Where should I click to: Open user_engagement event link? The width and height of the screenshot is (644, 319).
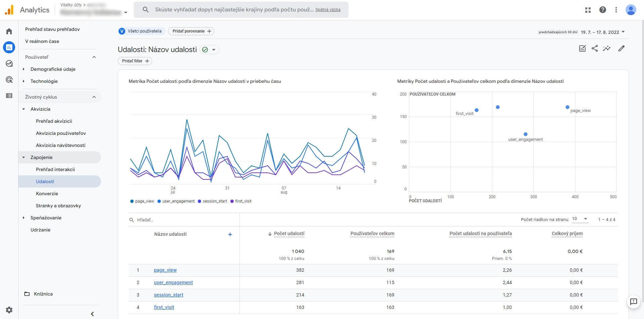point(173,282)
